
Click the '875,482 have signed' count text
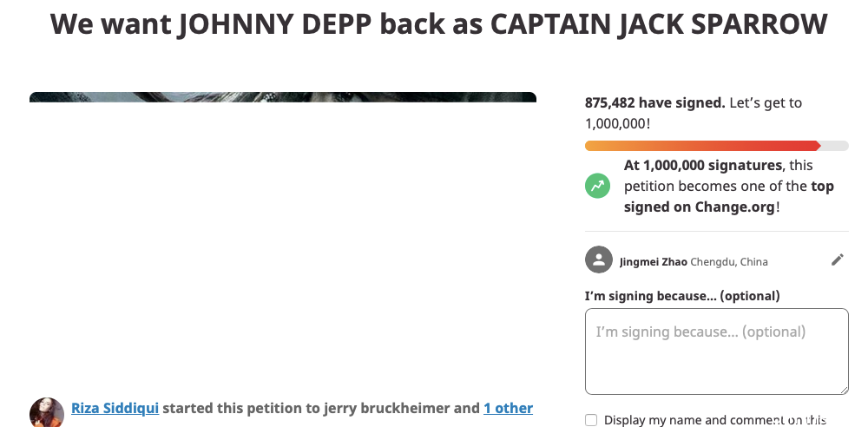(654, 102)
